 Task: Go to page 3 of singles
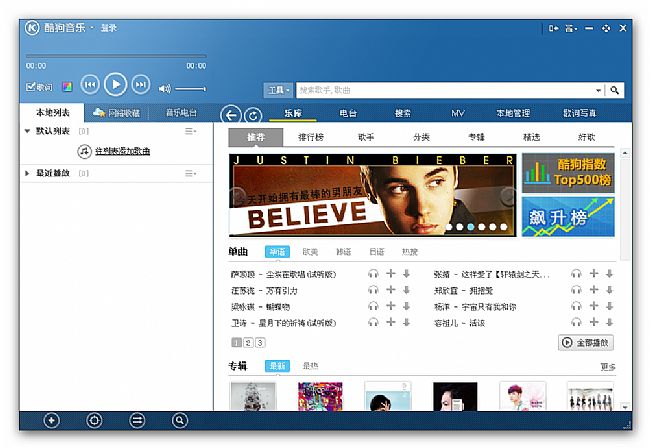(260, 343)
